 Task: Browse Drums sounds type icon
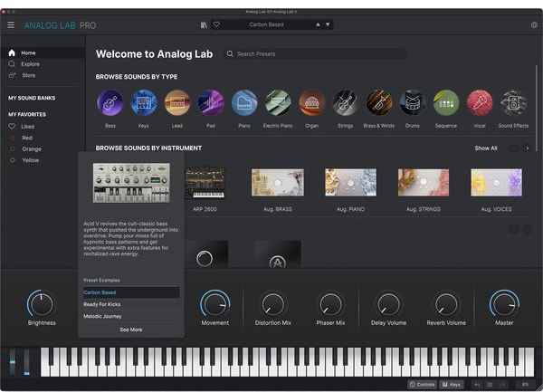(x=413, y=102)
